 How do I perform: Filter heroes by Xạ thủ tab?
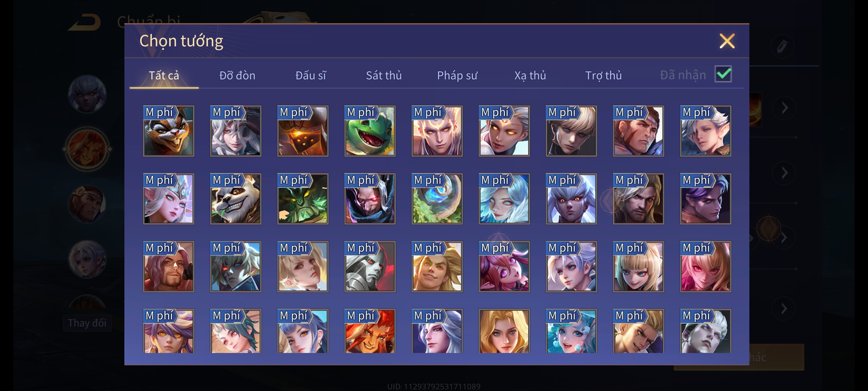530,75
